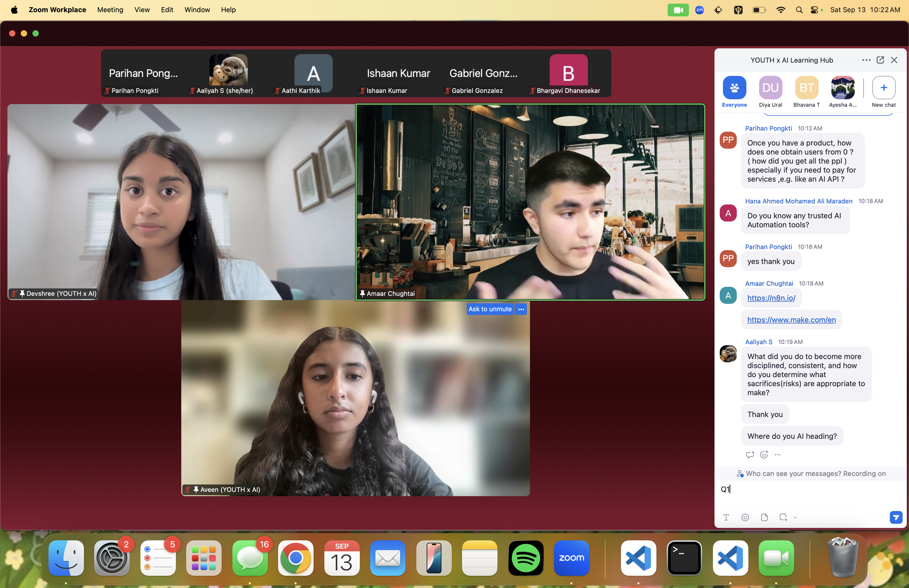909x588 pixels.
Task: Open more options on Aveen's video
Action: (x=521, y=309)
